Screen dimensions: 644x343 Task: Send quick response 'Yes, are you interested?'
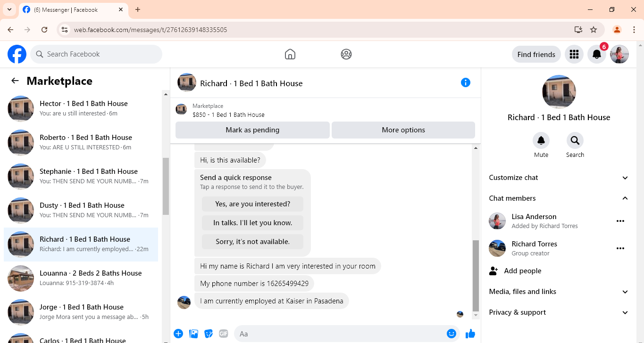(x=253, y=204)
